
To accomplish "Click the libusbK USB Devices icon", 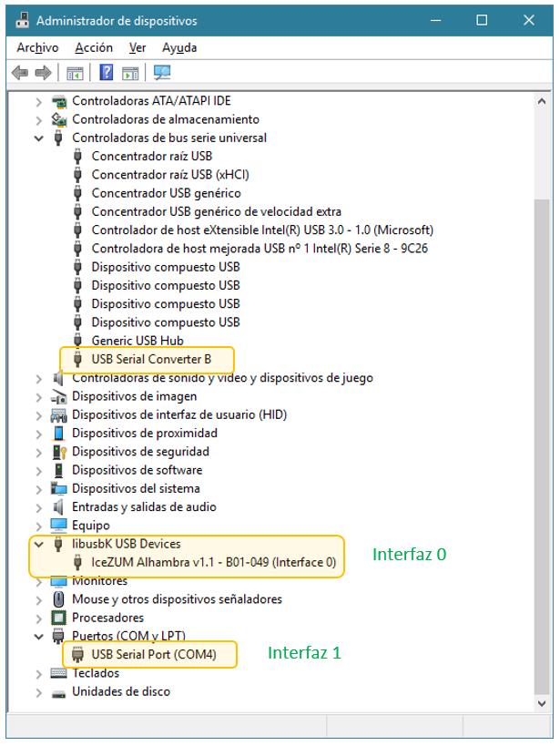I will coord(58,544).
